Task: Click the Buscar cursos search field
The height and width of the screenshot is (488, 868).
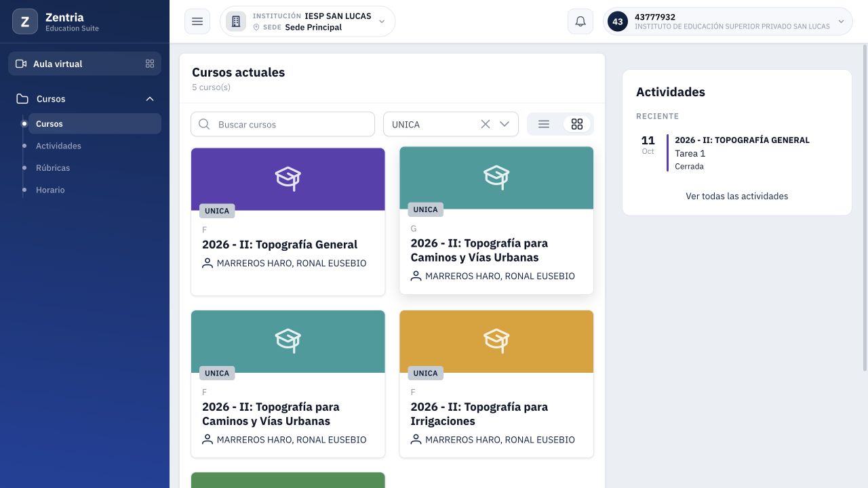Action: tap(283, 124)
